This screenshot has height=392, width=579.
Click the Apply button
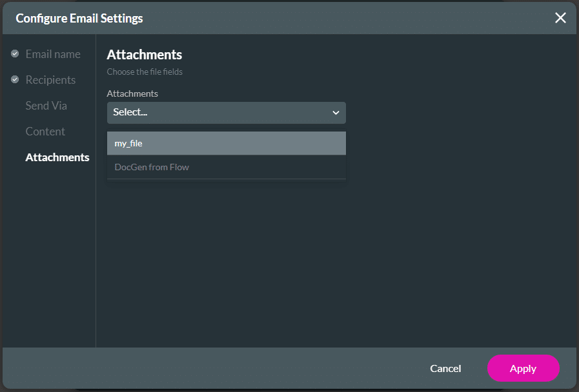pyautogui.click(x=523, y=368)
